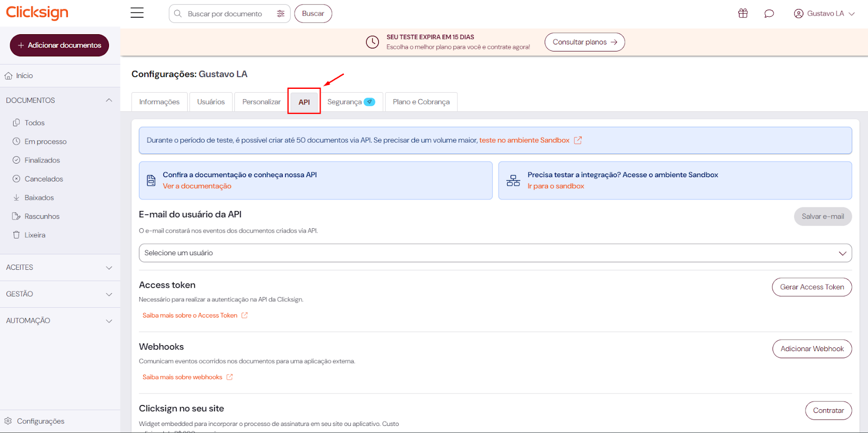Viewport: 868px width, 433px height.
Task: Click the Em processo clock icon
Action: [16, 141]
